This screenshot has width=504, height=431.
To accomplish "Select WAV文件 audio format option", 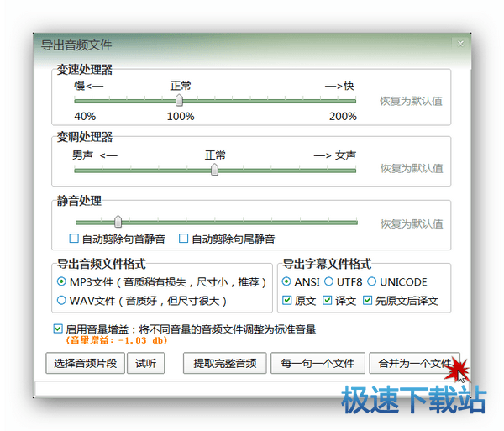I will [61, 301].
